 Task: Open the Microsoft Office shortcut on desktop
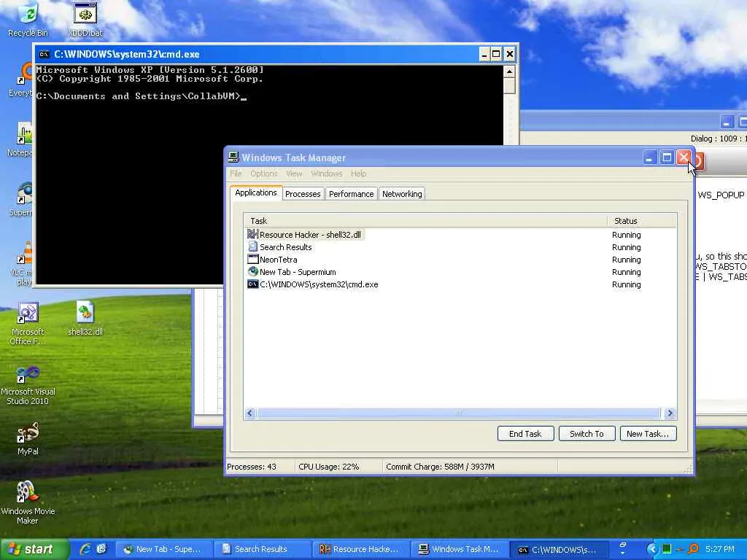click(x=28, y=324)
